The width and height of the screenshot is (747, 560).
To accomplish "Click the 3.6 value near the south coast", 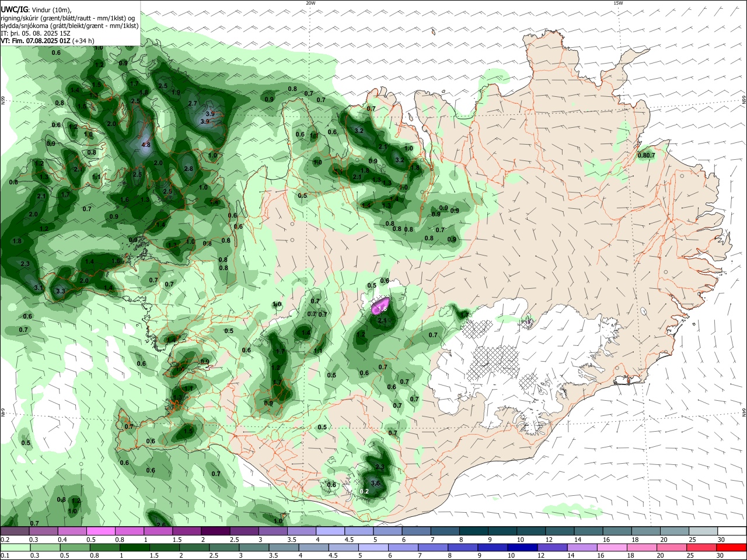I will click(375, 483).
